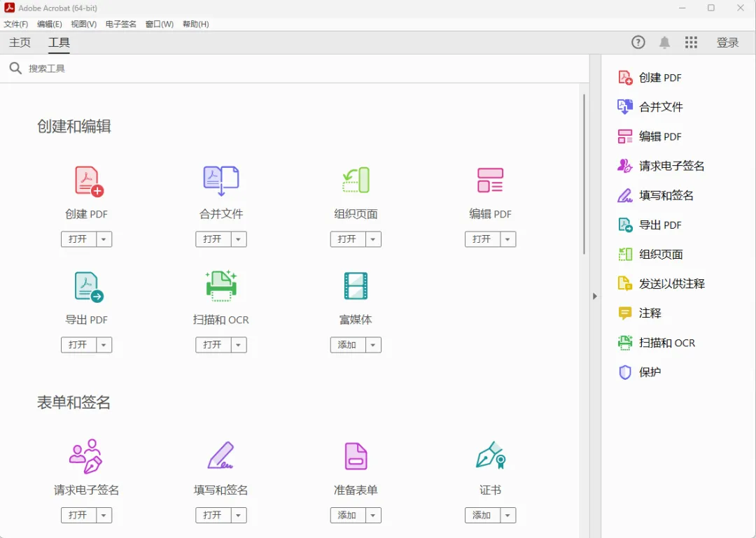This screenshot has width=756, height=538.
Task: Open the 帮助(H) menu
Action: [195, 24]
